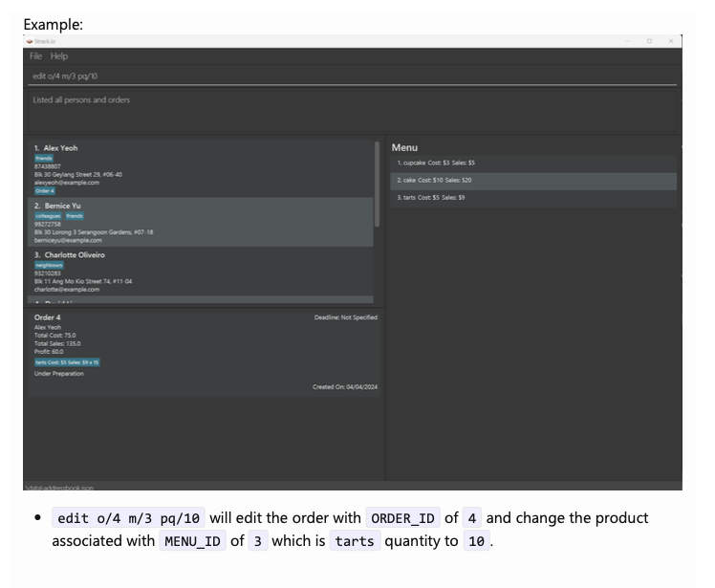The image size is (715, 588).
Task: Click the tarts code label in description
Action: point(355,541)
